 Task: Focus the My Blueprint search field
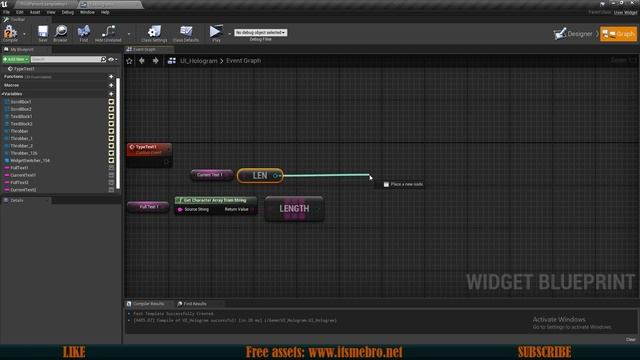(x=65, y=59)
